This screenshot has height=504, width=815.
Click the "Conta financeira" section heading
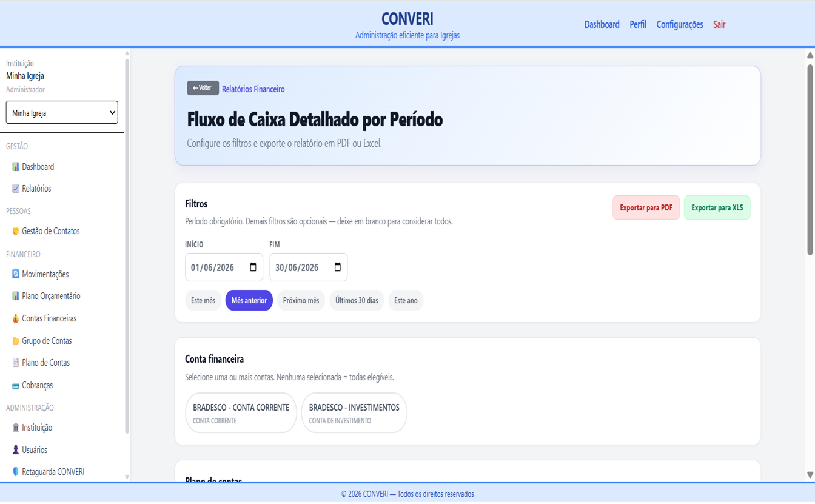coord(214,359)
